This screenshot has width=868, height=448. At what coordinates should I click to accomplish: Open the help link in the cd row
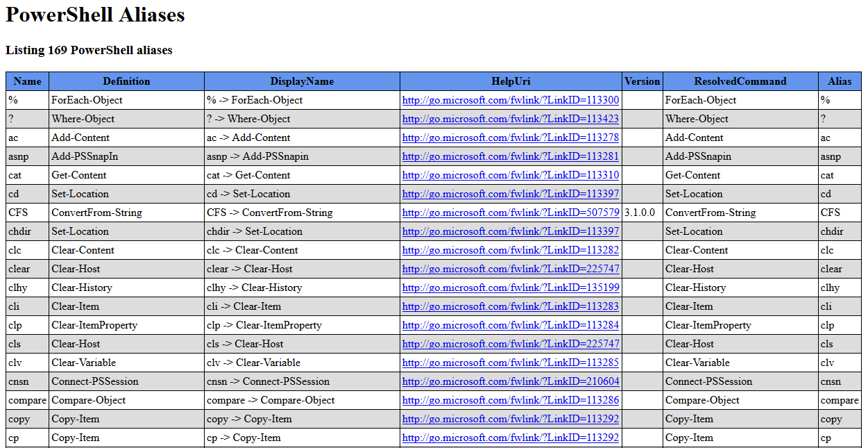[x=511, y=194]
